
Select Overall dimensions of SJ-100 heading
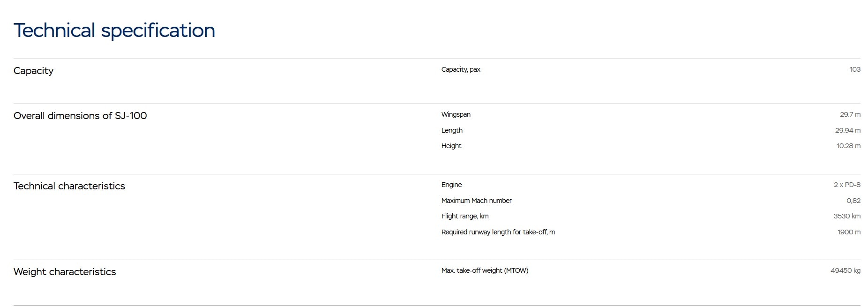[x=80, y=116]
